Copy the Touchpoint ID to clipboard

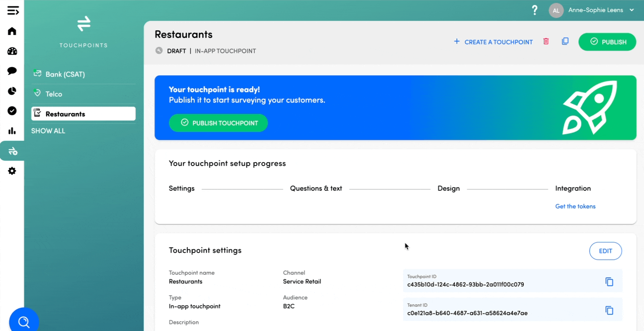coord(609,282)
